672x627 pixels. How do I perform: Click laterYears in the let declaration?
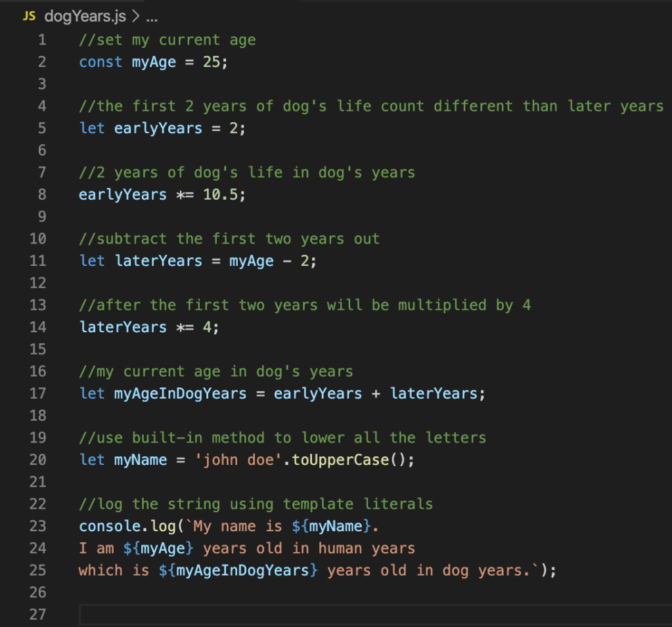[x=158, y=261]
